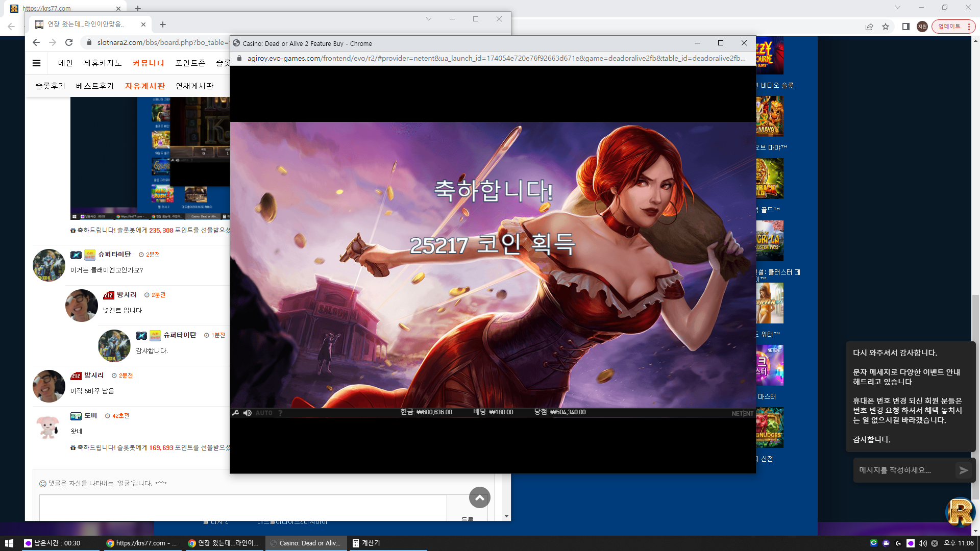Screen dimensions: 980x551
Task: Click the slotnara2 address bar
Action: point(162,42)
